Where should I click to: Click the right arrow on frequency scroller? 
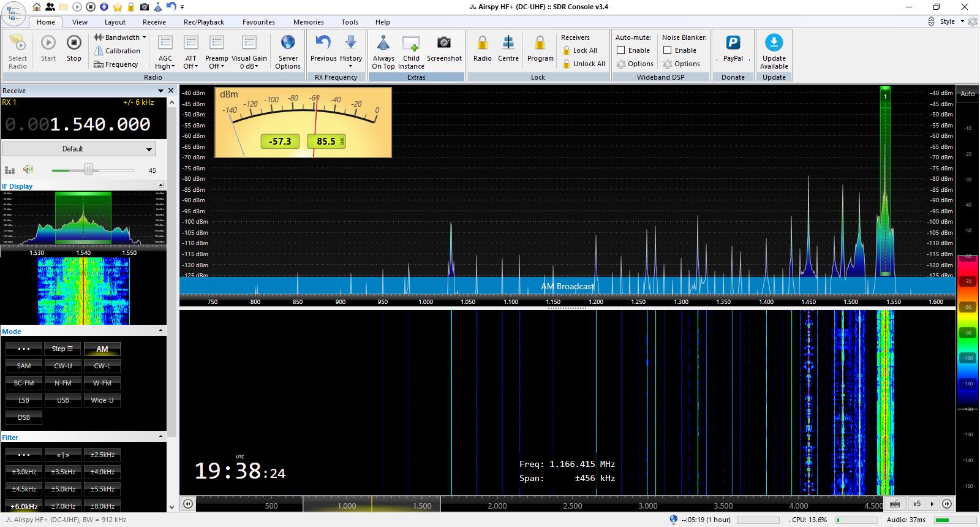coord(947,504)
